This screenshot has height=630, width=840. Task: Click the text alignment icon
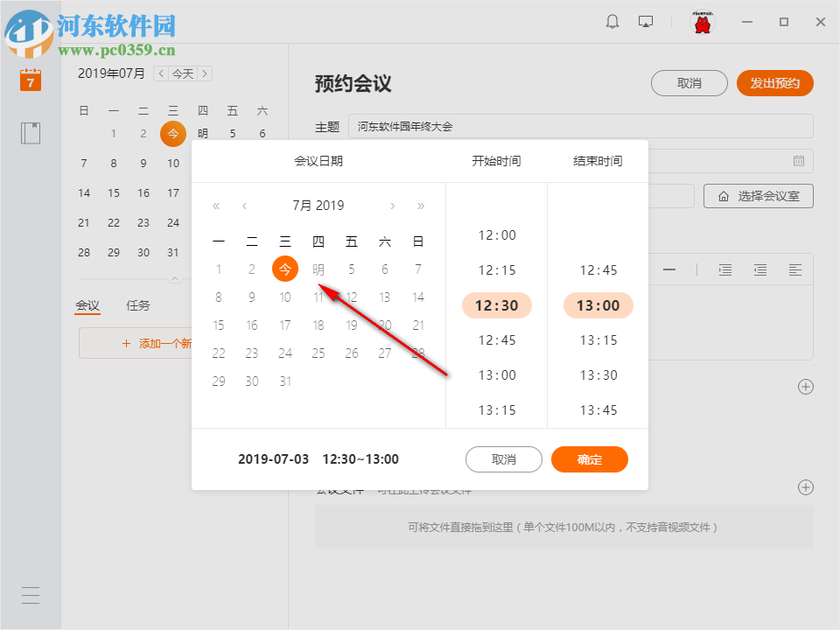click(794, 269)
